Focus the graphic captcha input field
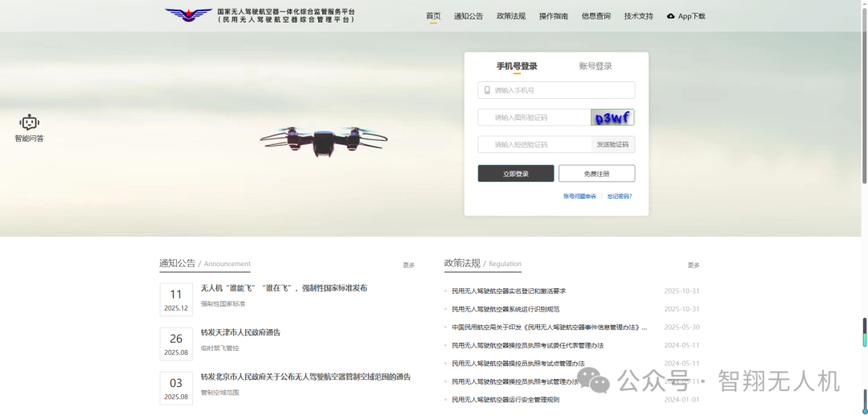The height and width of the screenshot is (416, 868). click(534, 117)
